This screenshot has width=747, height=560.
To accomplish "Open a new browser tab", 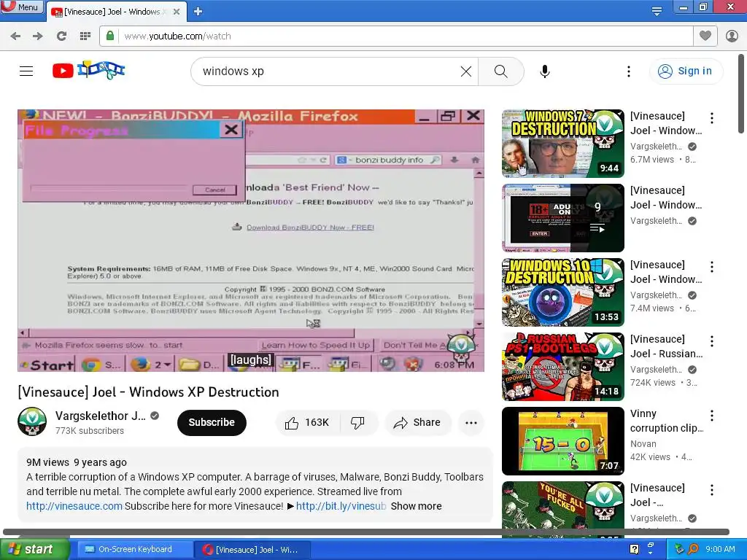I will click(x=198, y=12).
